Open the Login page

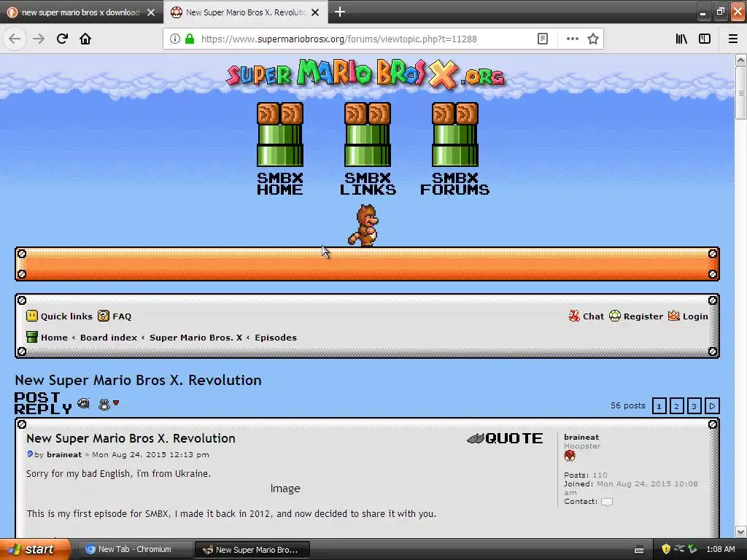click(688, 316)
